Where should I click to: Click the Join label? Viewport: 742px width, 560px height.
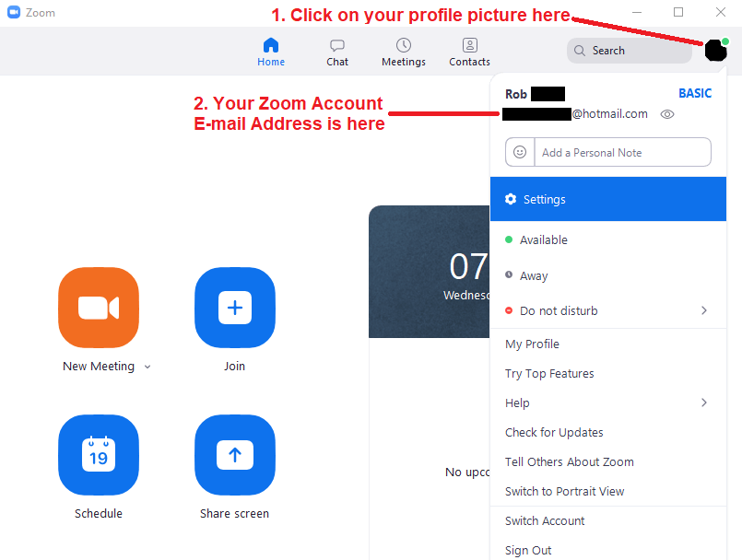[235, 366]
